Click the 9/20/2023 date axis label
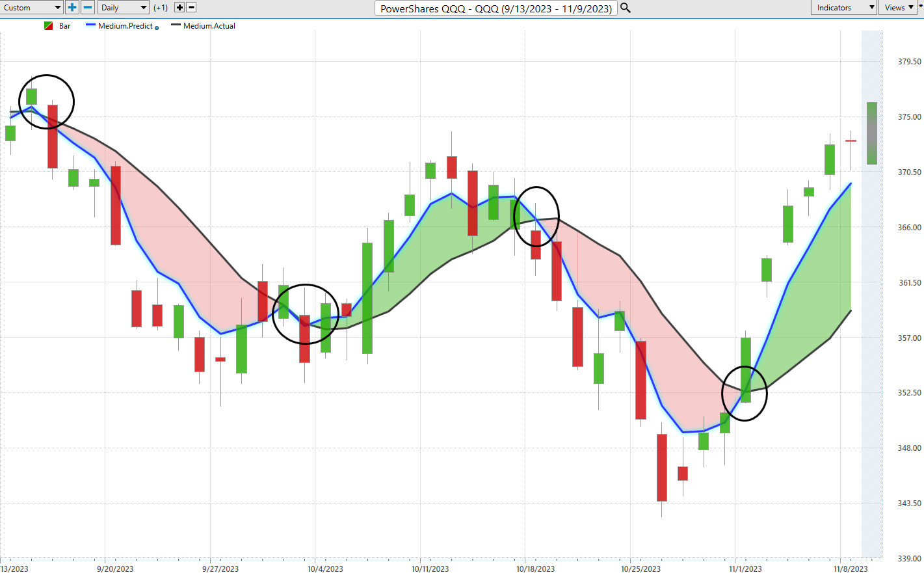 click(x=115, y=569)
